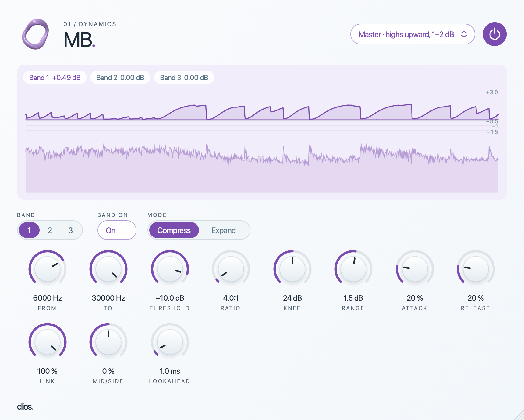
Task: Click the –10.0 dB threshold value
Action: (x=170, y=298)
